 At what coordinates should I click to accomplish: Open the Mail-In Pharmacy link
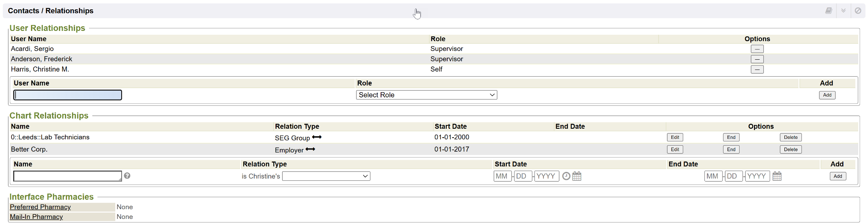click(x=36, y=217)
